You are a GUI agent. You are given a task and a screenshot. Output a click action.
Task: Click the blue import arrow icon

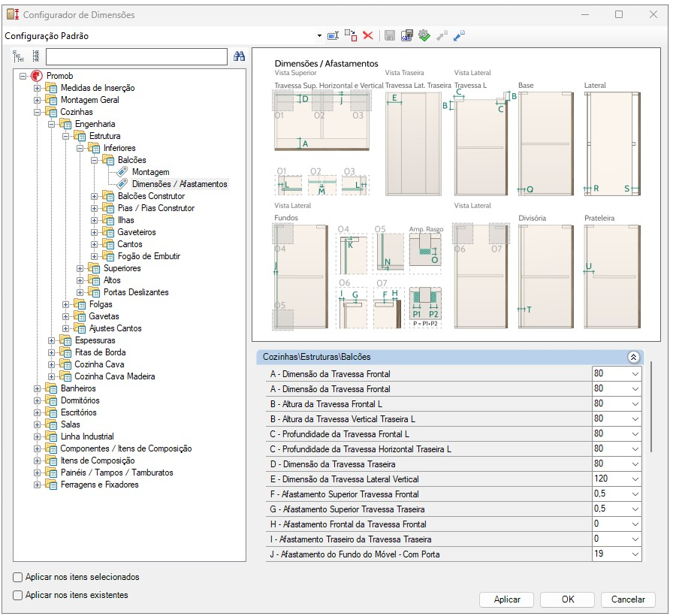[x=459, y=35]
